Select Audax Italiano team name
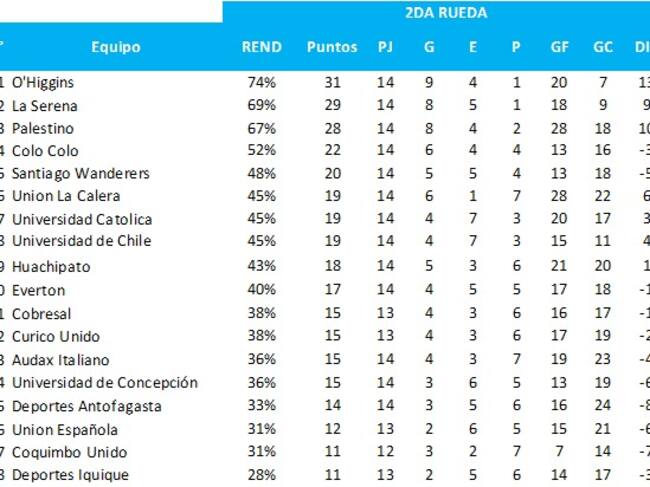 click(x=61, y=360)
